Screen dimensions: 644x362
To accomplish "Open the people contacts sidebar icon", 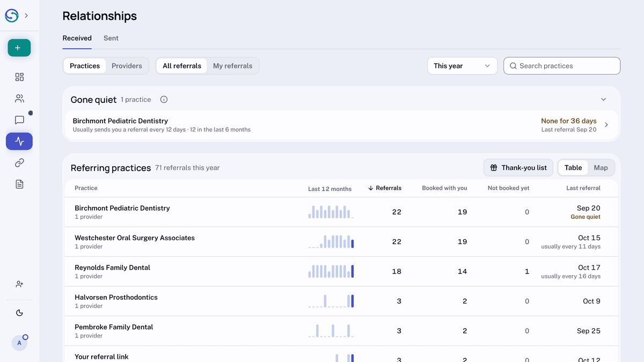I will 19,99.
